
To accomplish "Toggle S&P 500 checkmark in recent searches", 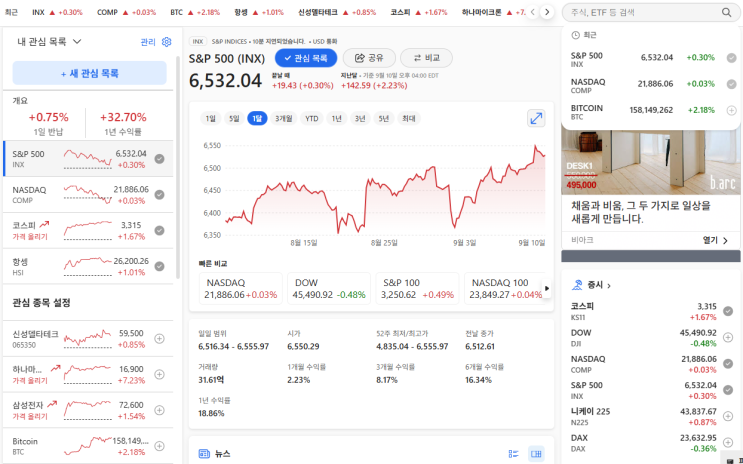I will pyautogui.click(x=732, y=58).
